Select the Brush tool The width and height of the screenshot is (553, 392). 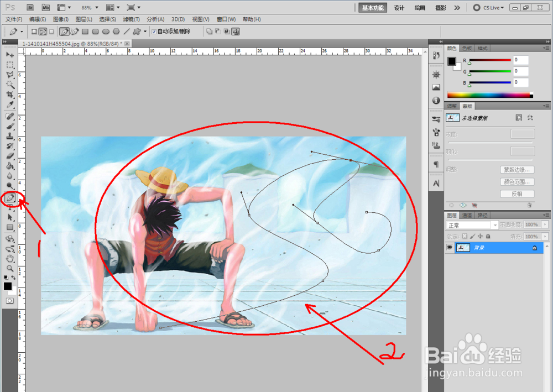[x=10, y=126]
